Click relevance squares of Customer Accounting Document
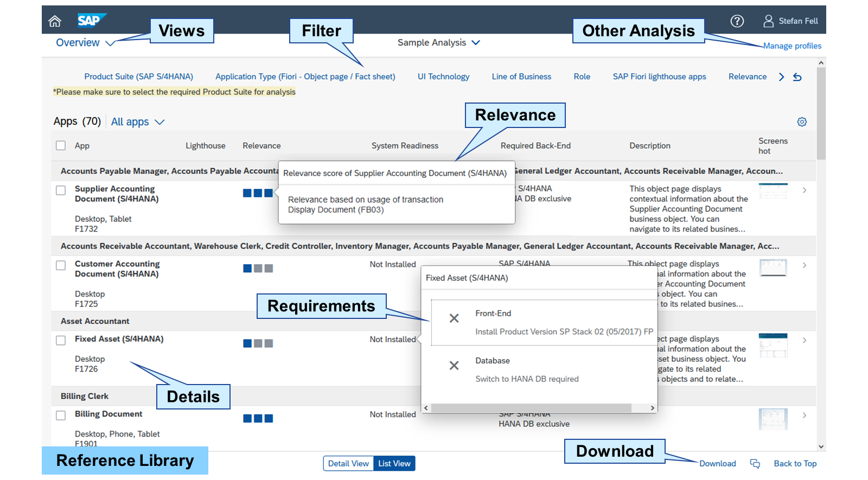868x480 pixels. point(258,268)
